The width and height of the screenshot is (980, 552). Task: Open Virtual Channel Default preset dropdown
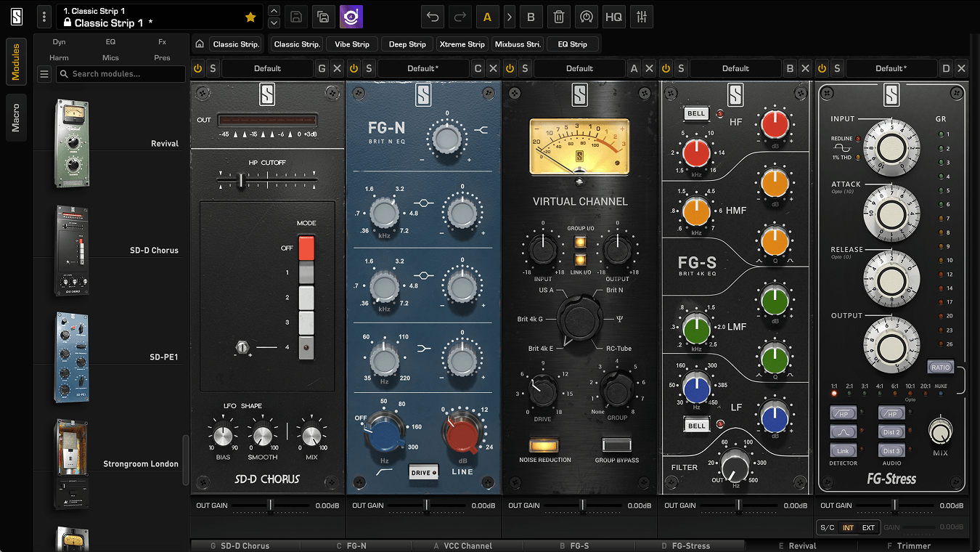coord(579,68)
